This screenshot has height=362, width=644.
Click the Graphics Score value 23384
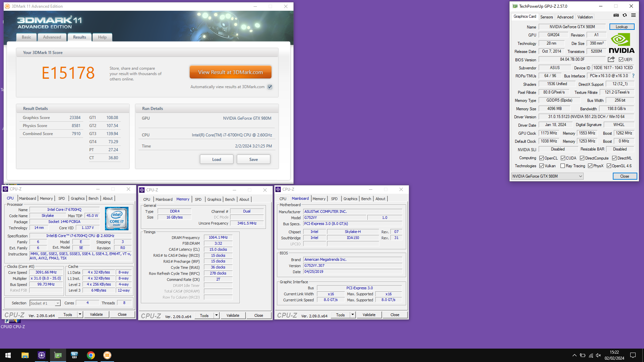click(x=75, y=118)
